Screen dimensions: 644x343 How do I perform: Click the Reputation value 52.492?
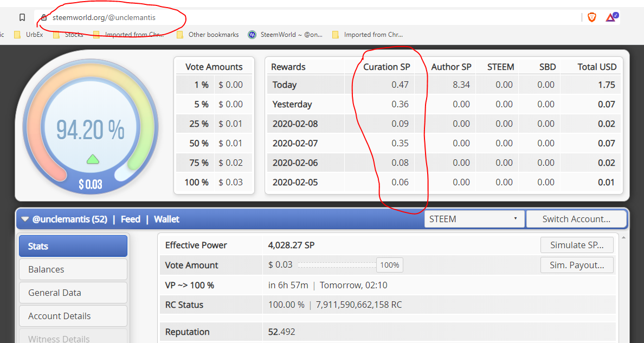[x=281, y=332]
